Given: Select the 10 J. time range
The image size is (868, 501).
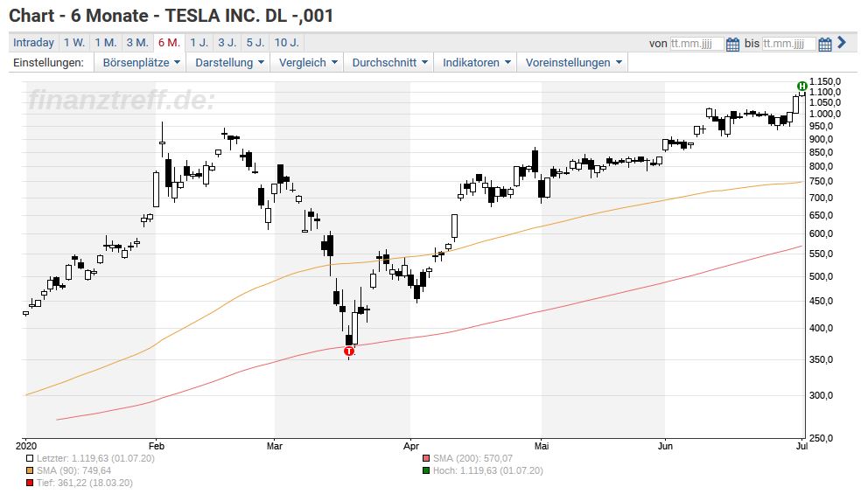Looking at the screenshot, I should [286, 43].
